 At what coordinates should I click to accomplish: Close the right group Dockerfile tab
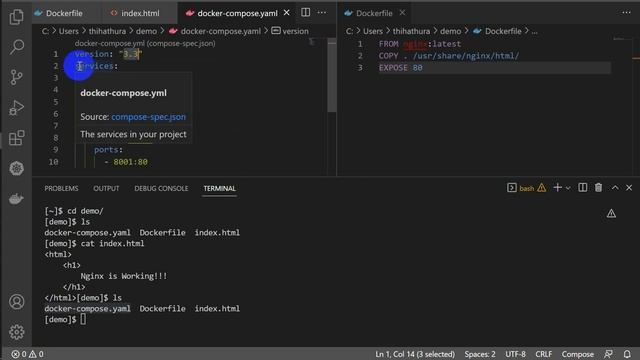pos(402,13)
